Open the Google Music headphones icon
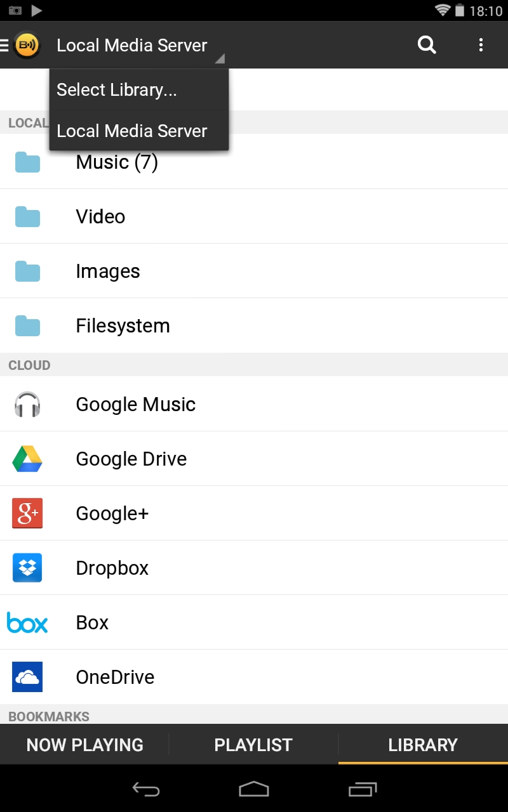508x812 pixels. pos(27,404)
